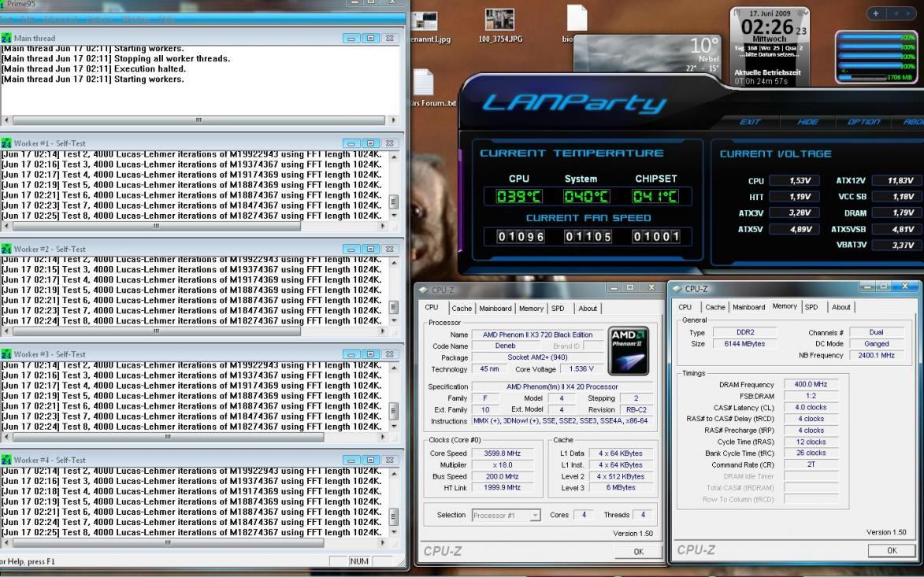Click the Prime95 icon on Main thread window
This screenshot has height=577, width=924.
pyautogui.click(x=6, y=38)
